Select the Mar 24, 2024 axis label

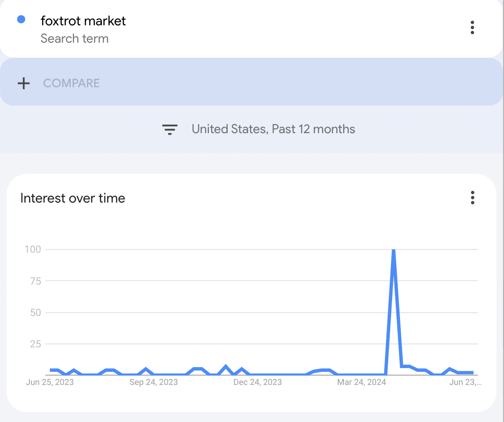362,382
